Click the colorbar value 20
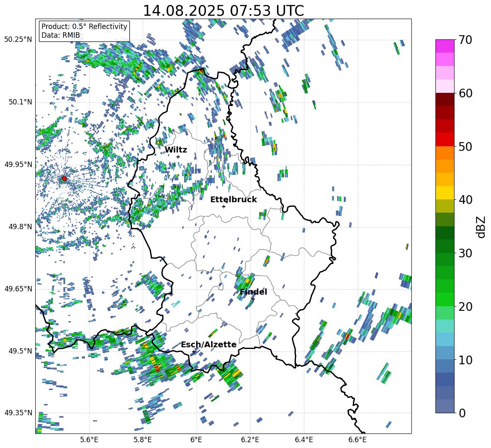Viewport: 491px width, 448px height. click(x=465, y=307)
